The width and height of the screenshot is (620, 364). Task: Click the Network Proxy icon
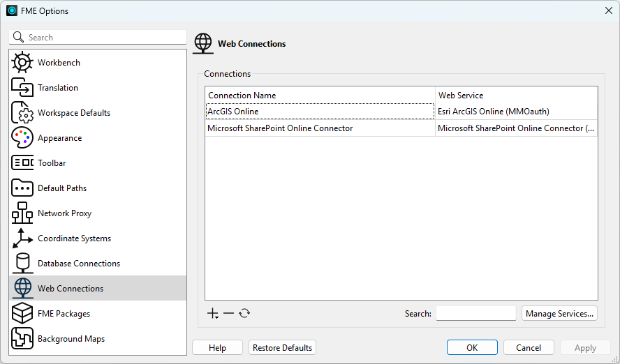pos(22,213)
